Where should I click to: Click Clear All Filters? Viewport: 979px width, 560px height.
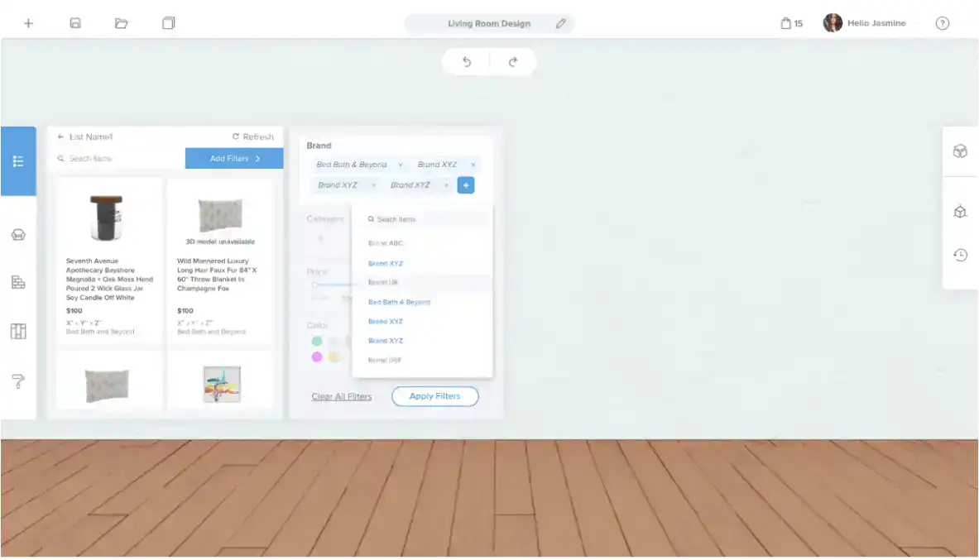click(x=342, y=397)
